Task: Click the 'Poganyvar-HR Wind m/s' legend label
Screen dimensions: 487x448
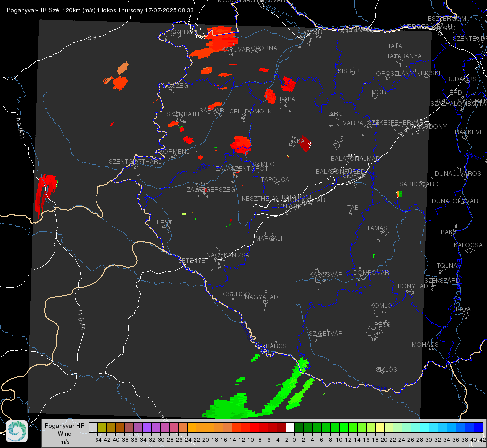Action: [x=65, y=433]
